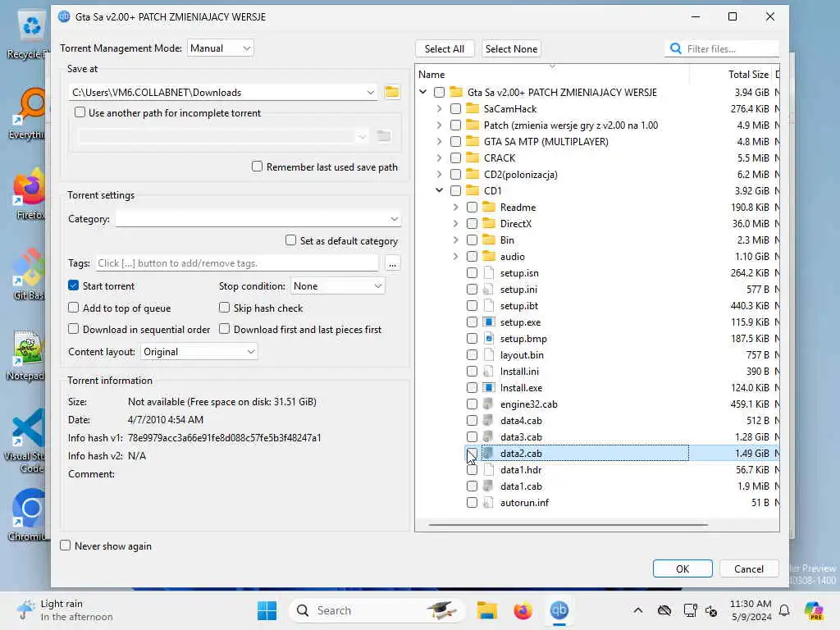Viewport: 840px width, 630px height.
Task: Click the qBittorrent icon in the title bar
Action: coord(64,16)
